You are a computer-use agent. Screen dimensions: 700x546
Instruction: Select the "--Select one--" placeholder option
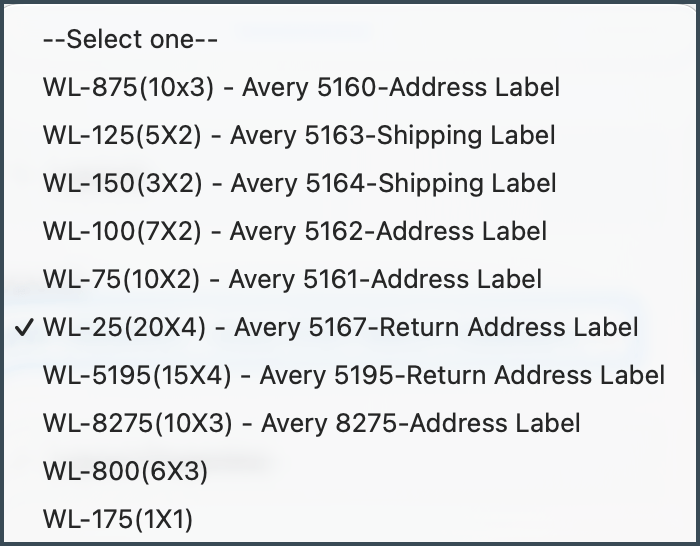(130, 39)
